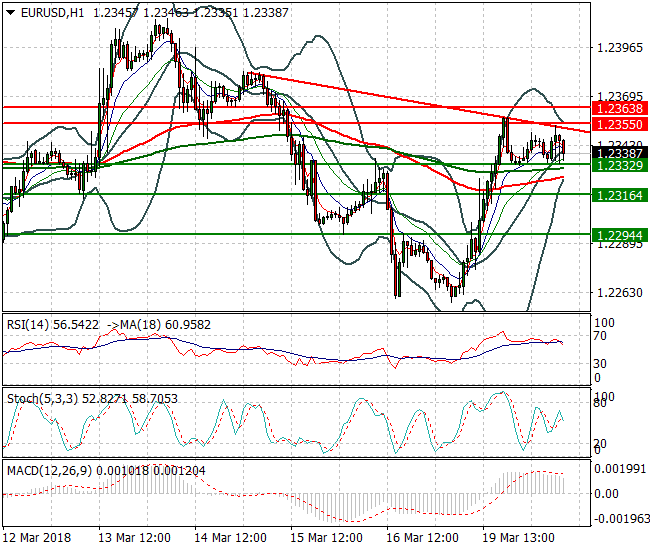
Task: Select the RSI scale value 70
Action: click(x=600, y=336)
